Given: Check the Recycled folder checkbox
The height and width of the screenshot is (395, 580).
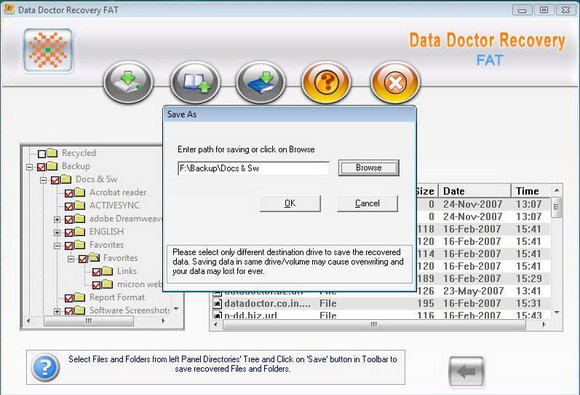Looking at the screenshot, I should [42, 153].
